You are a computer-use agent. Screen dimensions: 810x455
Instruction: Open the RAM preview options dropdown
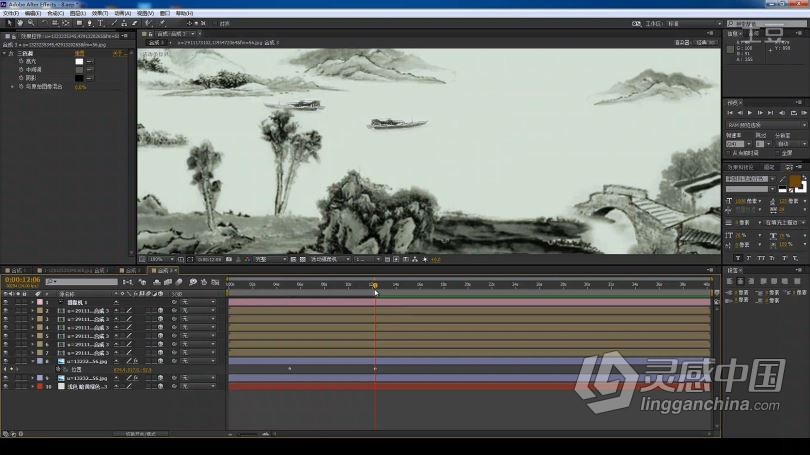[767, 125]
